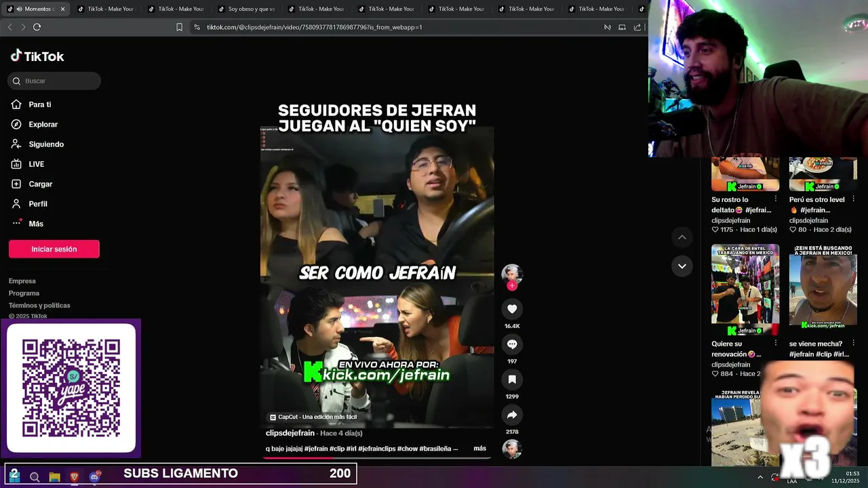868x488 pixels.
Task: Switch to 'Soy obeso y que va' tab
Action: [248, 9]
